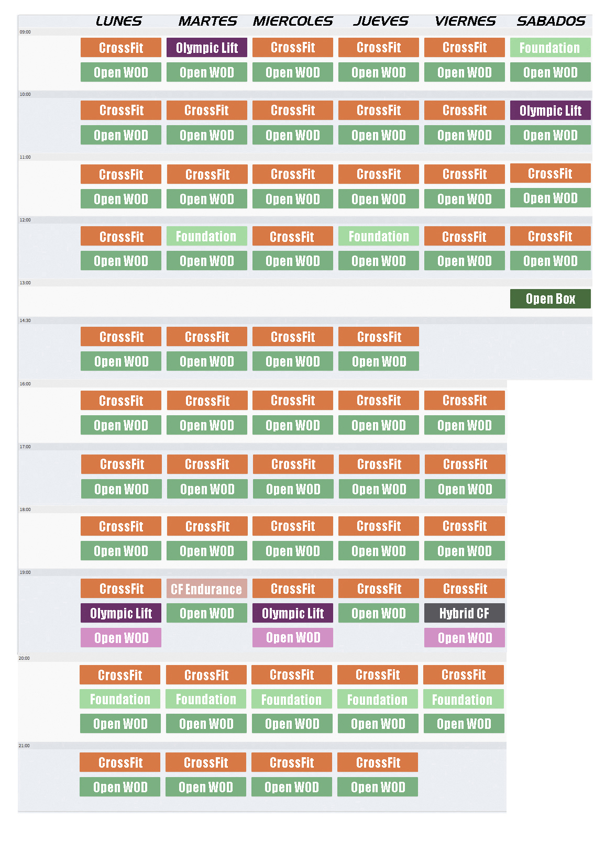Select Tuesday 12:00 Foundation class
The width and height of the screenshot is (616, 853).
[x=207, y=236]
